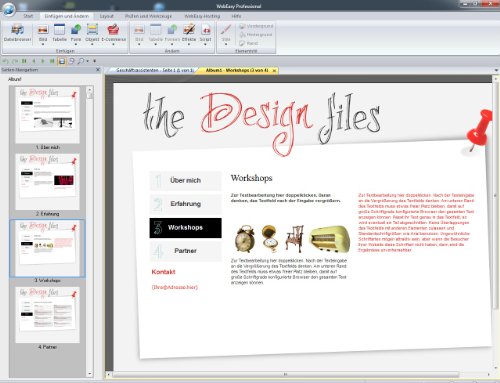Screen dimensions: 500x383
Task: Click the Partner navigation button on the page
Action: coord(185,251)
